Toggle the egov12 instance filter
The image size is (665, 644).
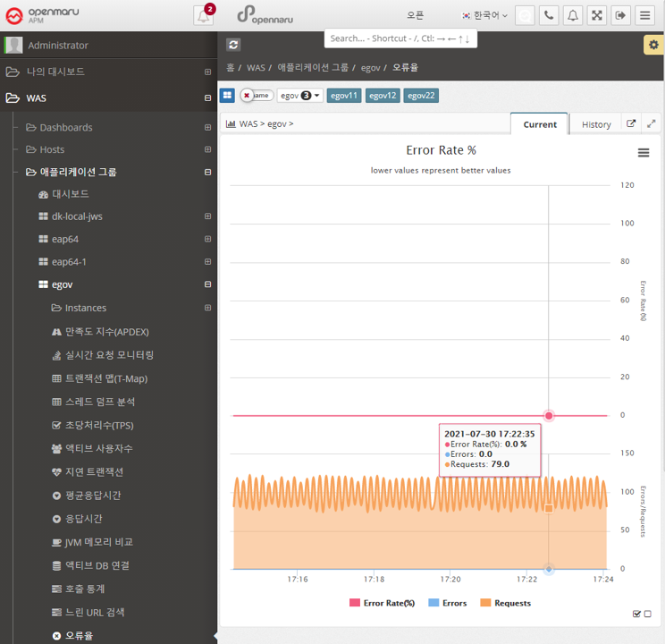pos(383,96)
